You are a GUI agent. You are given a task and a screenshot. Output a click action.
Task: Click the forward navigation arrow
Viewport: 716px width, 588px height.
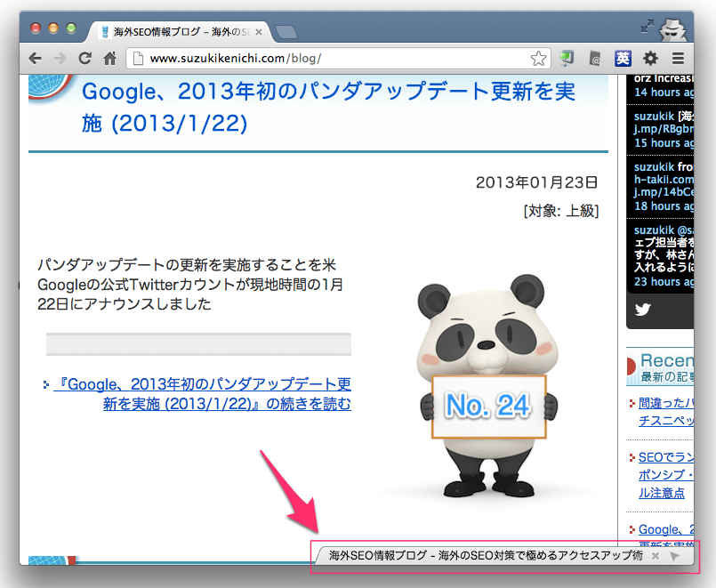pos(60,59)
